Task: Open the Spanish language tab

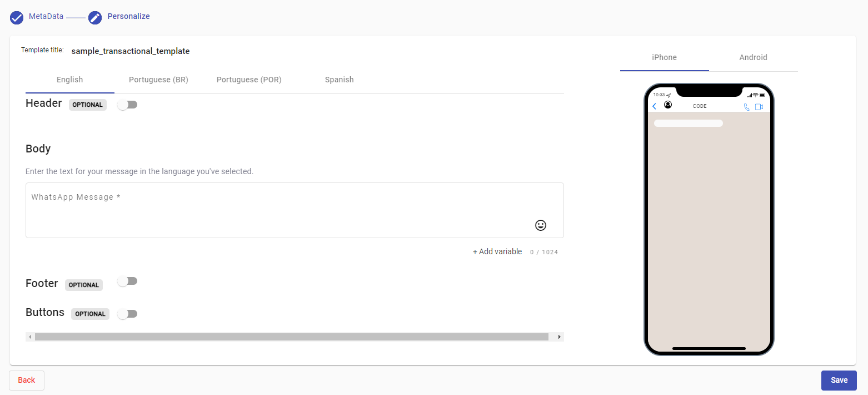Action: 340,80
